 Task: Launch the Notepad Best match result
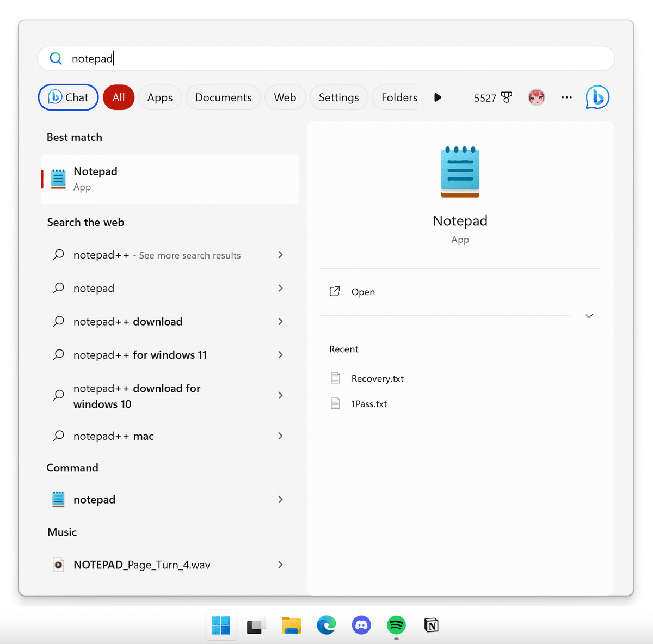pyautogui.click(x=170, y=179)
